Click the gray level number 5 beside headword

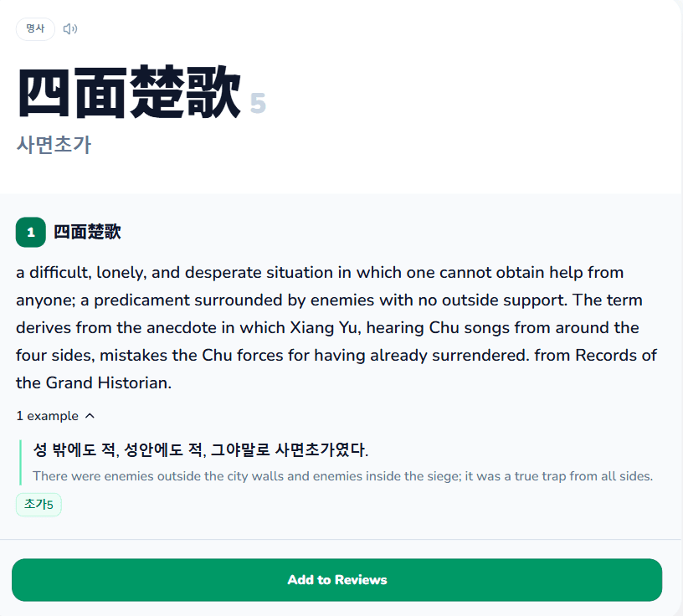258,104
